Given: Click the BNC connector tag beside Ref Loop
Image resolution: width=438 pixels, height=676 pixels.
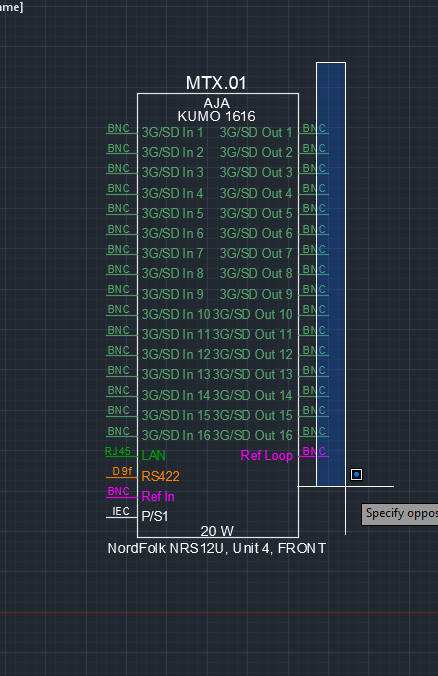Looking at the screenshot, I should click(x=314, y=451).
